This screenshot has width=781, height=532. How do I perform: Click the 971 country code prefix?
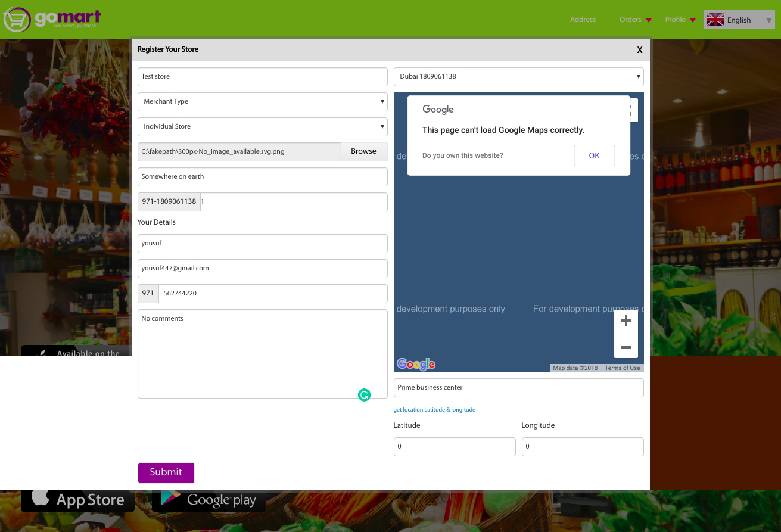click(x=148, y=294)
